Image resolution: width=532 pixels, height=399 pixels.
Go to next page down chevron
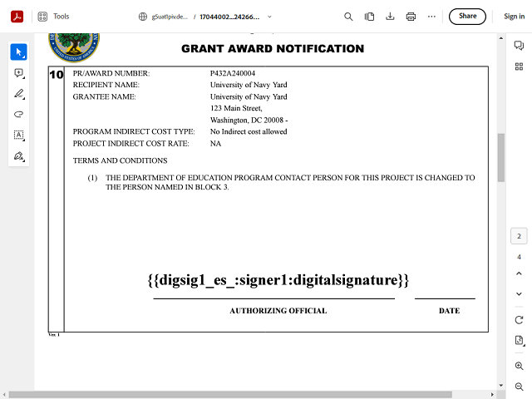tap(519, 293)
